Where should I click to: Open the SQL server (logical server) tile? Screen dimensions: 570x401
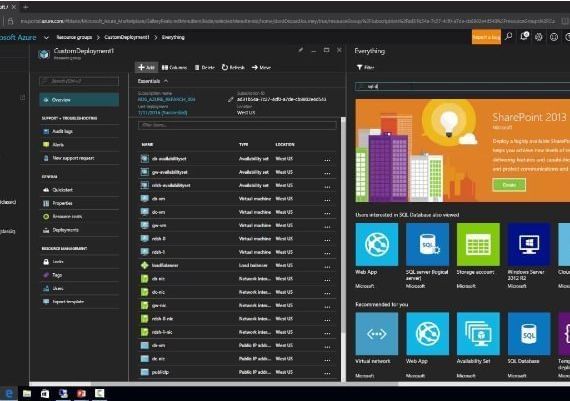(x=428, y=244)
